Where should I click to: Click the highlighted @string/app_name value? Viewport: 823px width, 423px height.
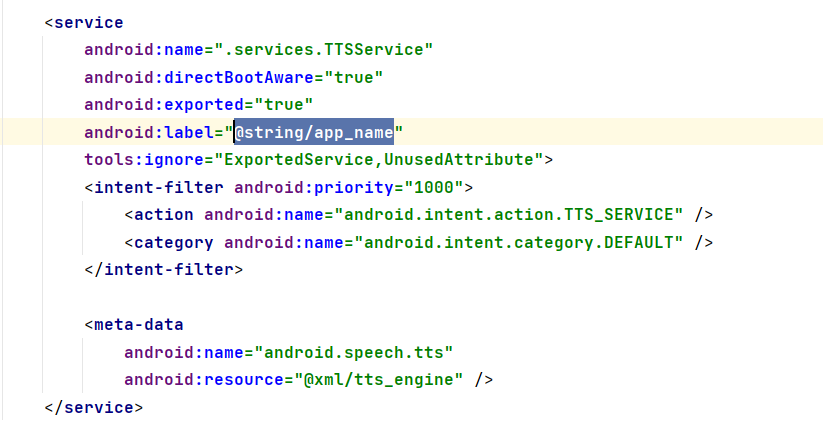tap(314, 132)
